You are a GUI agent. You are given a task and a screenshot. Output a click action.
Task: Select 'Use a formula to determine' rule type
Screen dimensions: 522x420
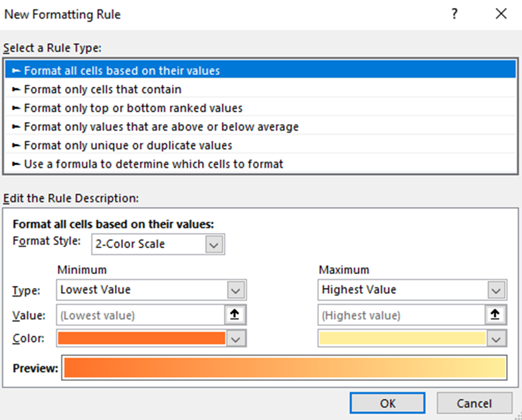click(153, 163)
